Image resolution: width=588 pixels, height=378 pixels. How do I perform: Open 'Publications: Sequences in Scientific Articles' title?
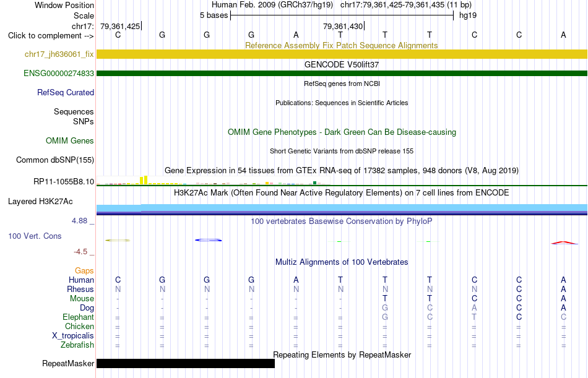pos(342,103)
